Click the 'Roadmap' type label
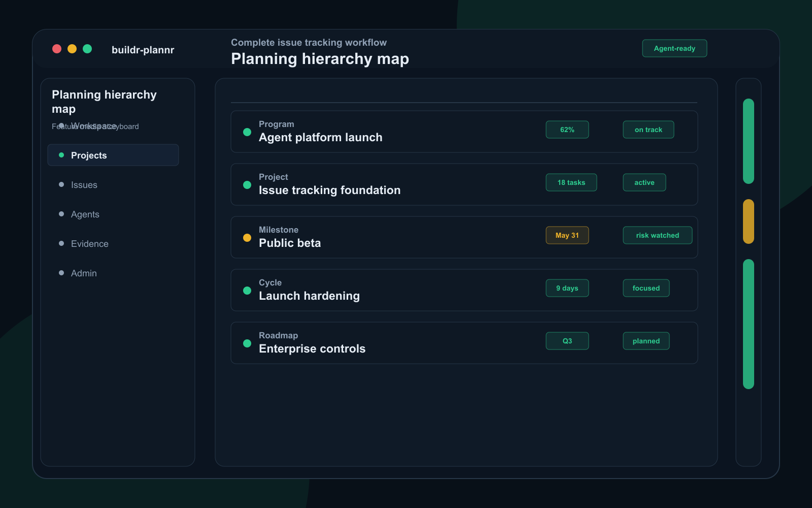 279,335
